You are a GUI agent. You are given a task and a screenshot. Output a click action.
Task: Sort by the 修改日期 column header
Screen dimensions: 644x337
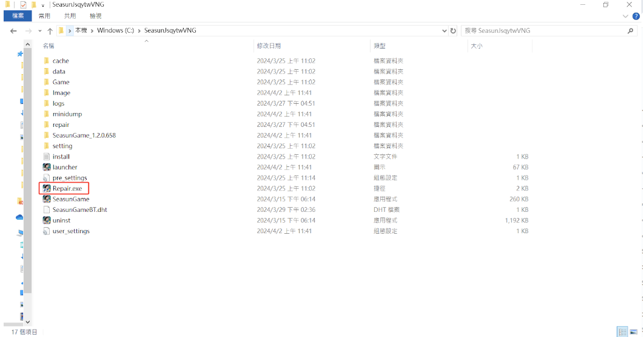[x=269, y=46]
